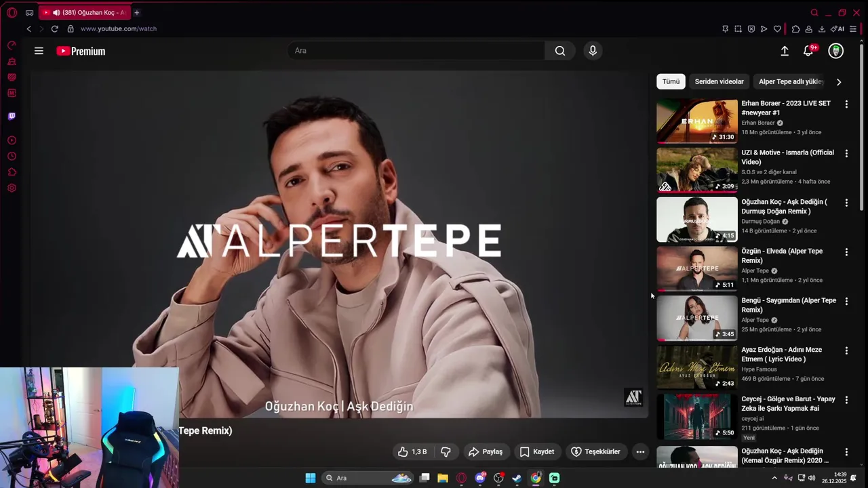Open the toolbar heart bookmark icon

pyautogui.click(x=777, y=29)
